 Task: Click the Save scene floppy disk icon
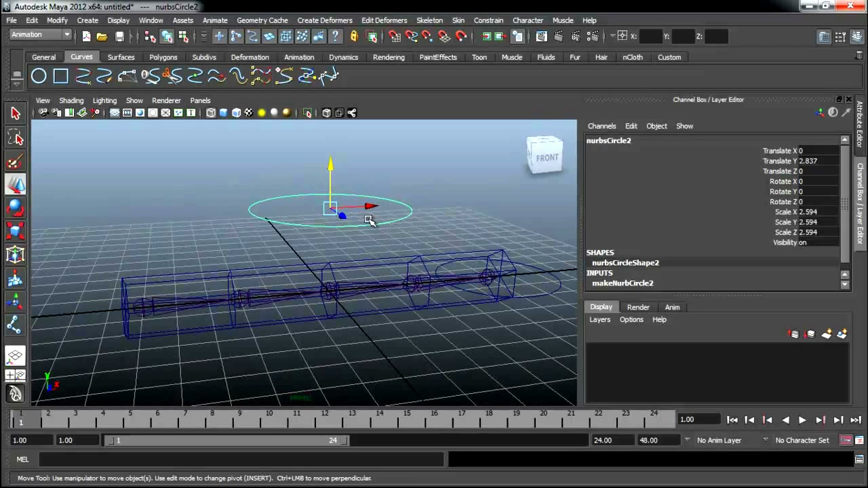(x=119, y=37)
